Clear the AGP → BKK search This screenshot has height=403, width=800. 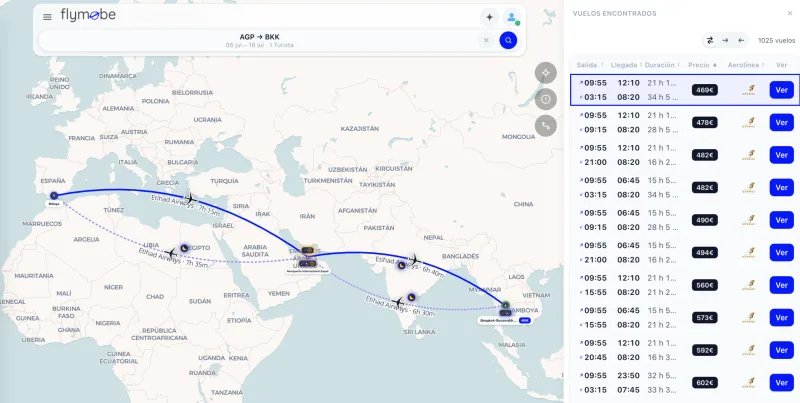click(x=486, y=40)
